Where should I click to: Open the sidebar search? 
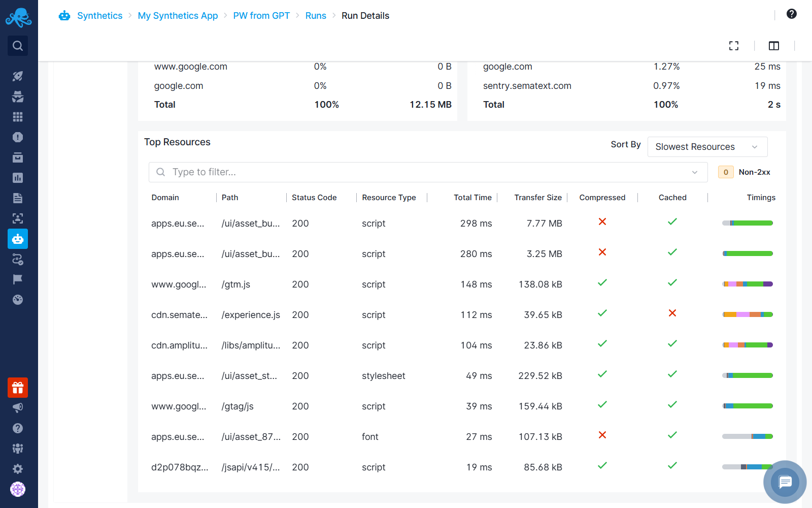tap(18, 46)
